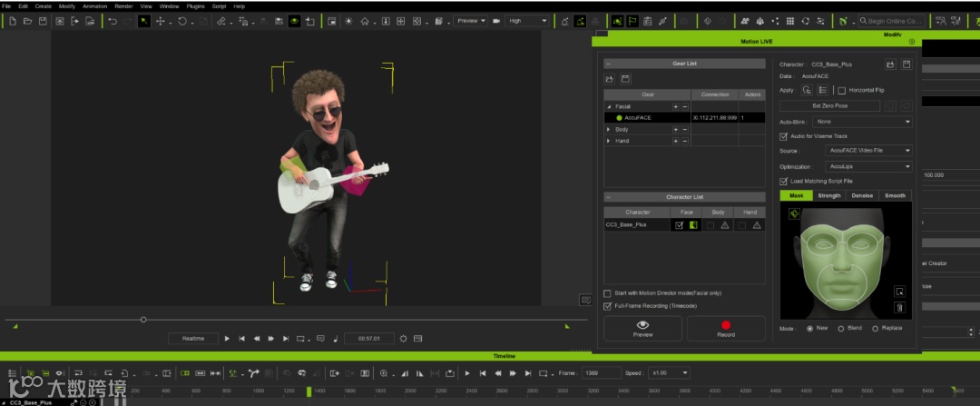Screen dimensions: 980x406
Task: Click the sun light icon in toolbar
Action: point(348,21)
